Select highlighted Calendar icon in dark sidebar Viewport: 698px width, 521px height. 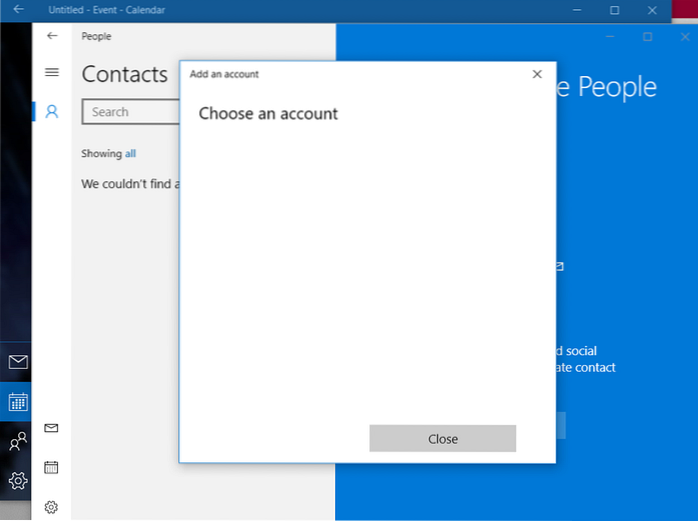pyautogui.click(x=17, y=402)
